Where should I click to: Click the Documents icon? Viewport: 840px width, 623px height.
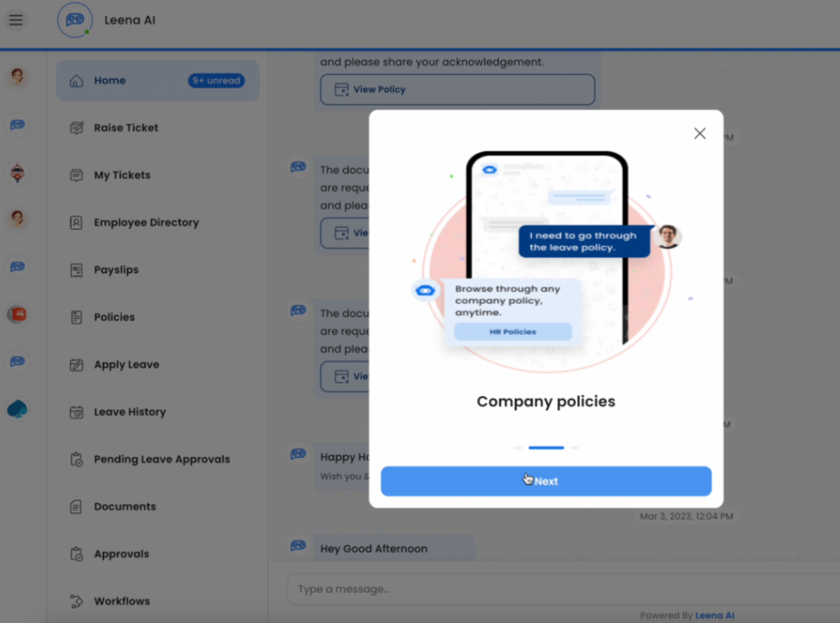pyautogui.click(x=76, y=507)
